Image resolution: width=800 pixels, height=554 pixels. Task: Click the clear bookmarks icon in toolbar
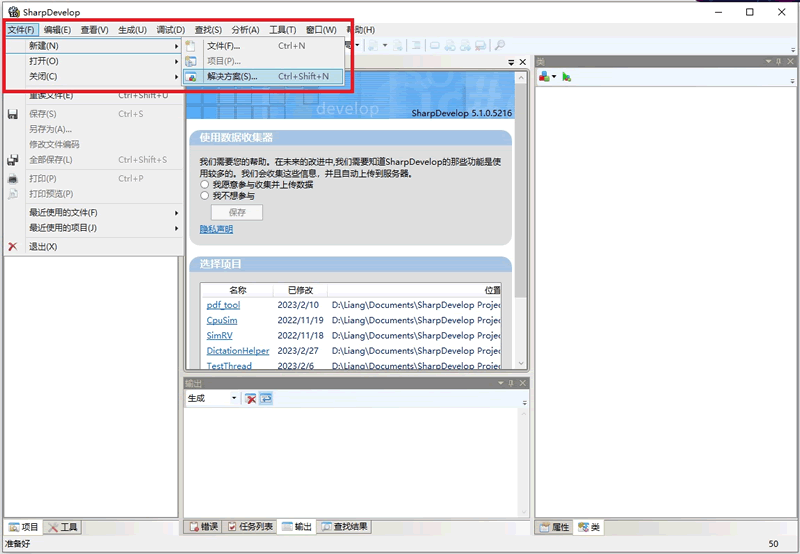(x=480, y=45)
